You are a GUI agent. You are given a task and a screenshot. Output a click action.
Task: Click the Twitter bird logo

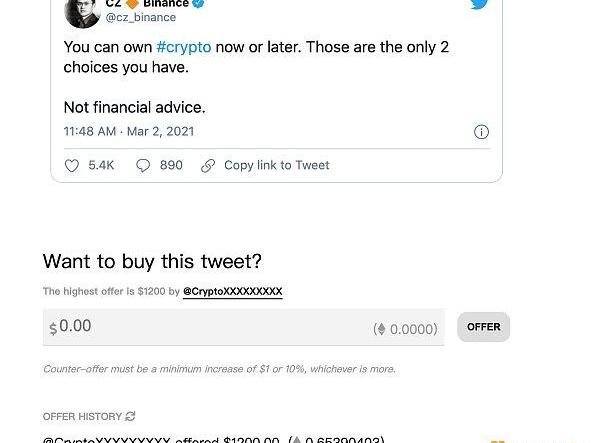coord(479,5)
